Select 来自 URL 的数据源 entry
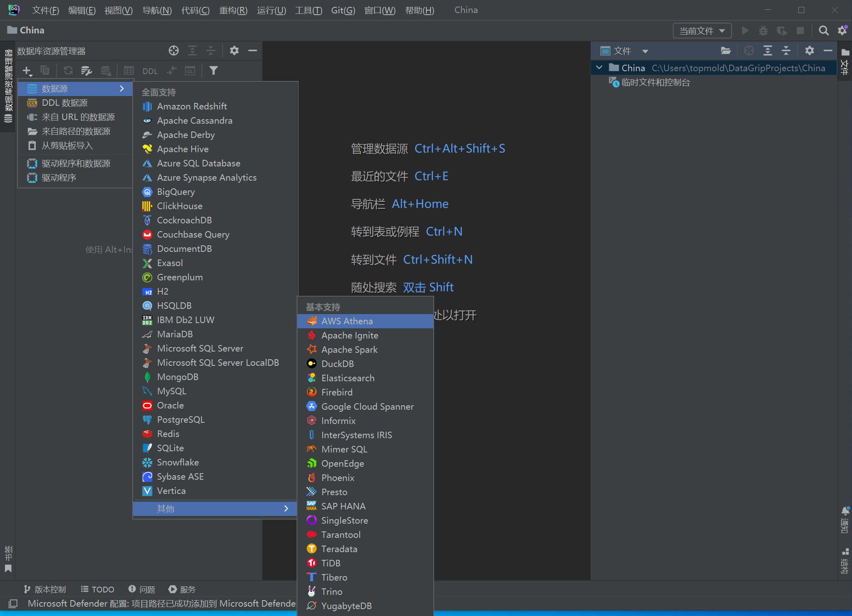The image size is (852, 616). 75,117
